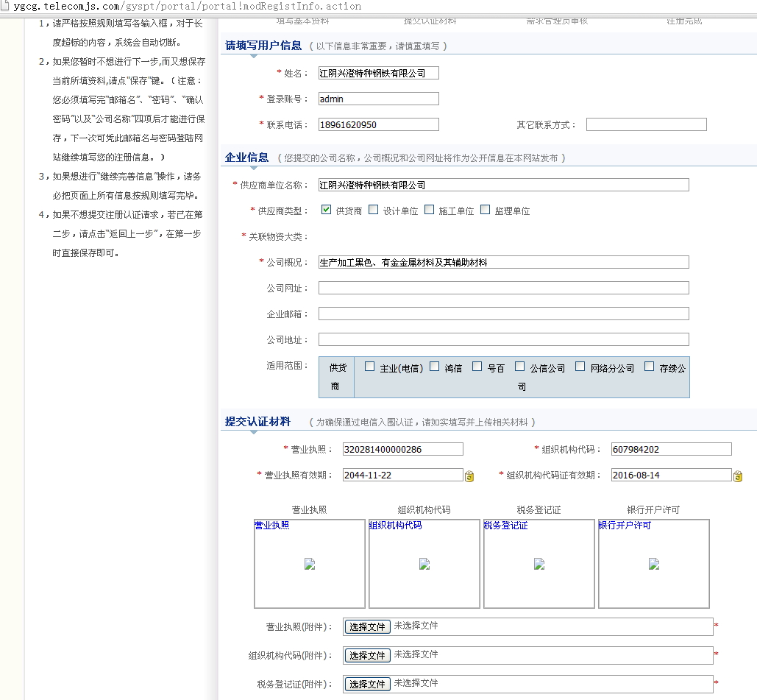The height and width of the screenshot is (700, 757).
Task: Click the 供货商 cell in 适用范围 table
Action: pos(336,378)
